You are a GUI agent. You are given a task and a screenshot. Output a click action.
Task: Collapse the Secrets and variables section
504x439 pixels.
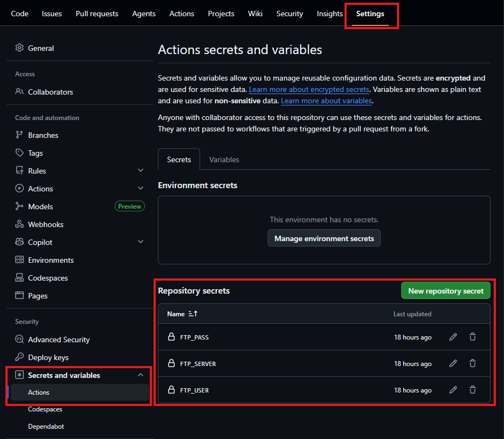tap(141, 375)
